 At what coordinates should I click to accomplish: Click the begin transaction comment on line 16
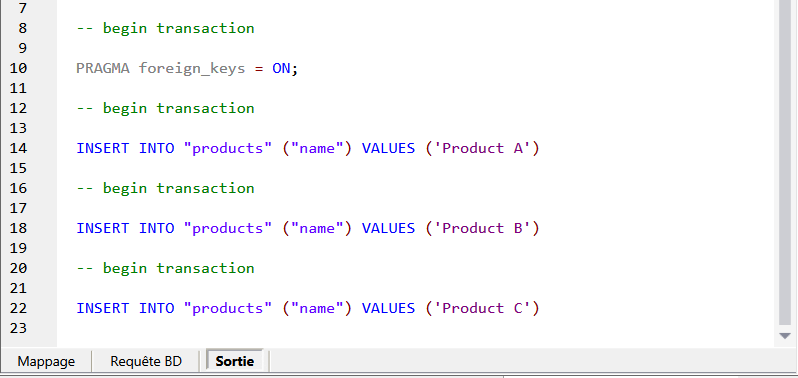[x=165, y=188]
